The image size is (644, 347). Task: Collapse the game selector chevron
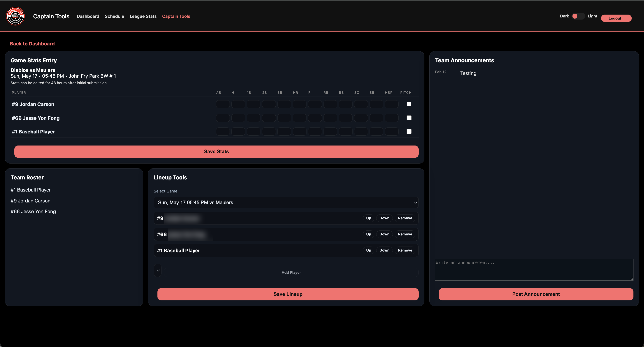pos(416,202)
